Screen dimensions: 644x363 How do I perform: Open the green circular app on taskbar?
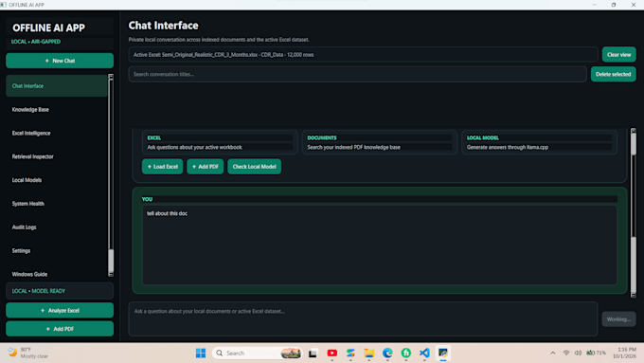(x=405, y=353)
